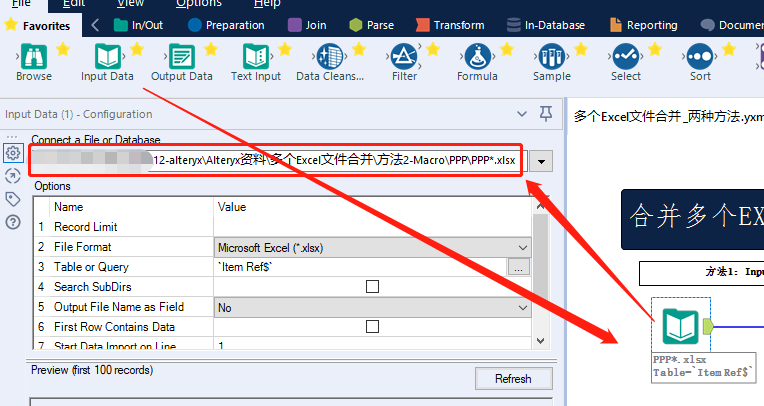Pin the Configuration window
Viewport: 764px width, 406px height.
(546, 114)
